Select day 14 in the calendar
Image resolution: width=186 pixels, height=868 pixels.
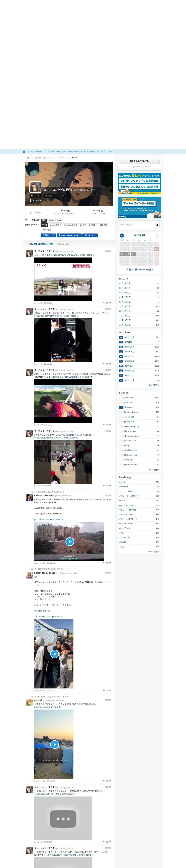[x=133, y=254]
